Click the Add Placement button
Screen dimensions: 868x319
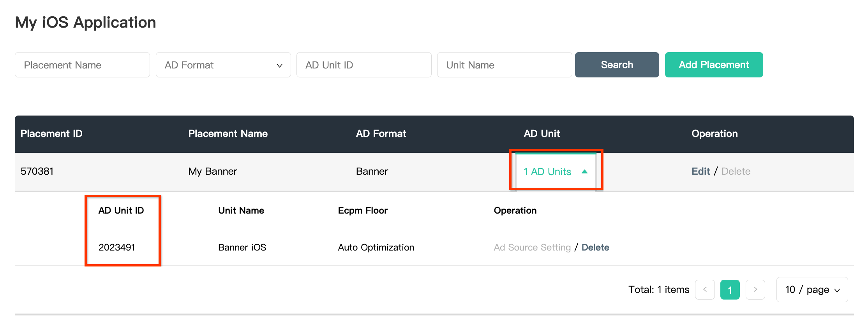714,65
